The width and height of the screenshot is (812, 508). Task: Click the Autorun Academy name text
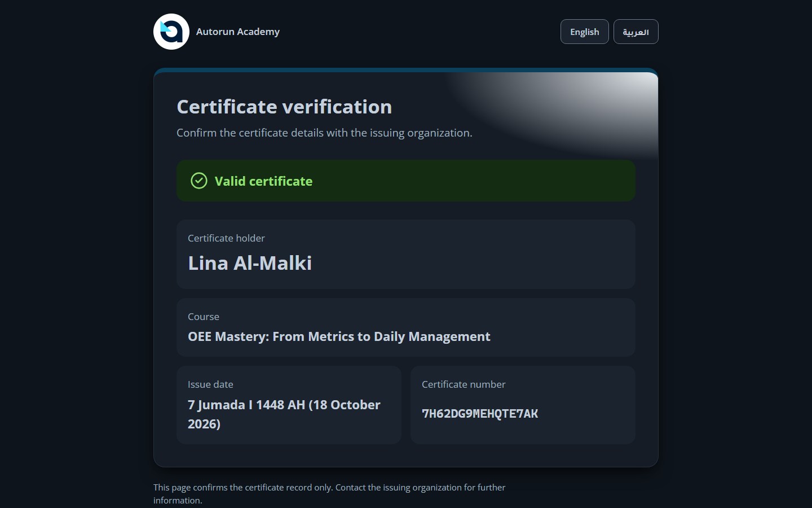(238, 32)
